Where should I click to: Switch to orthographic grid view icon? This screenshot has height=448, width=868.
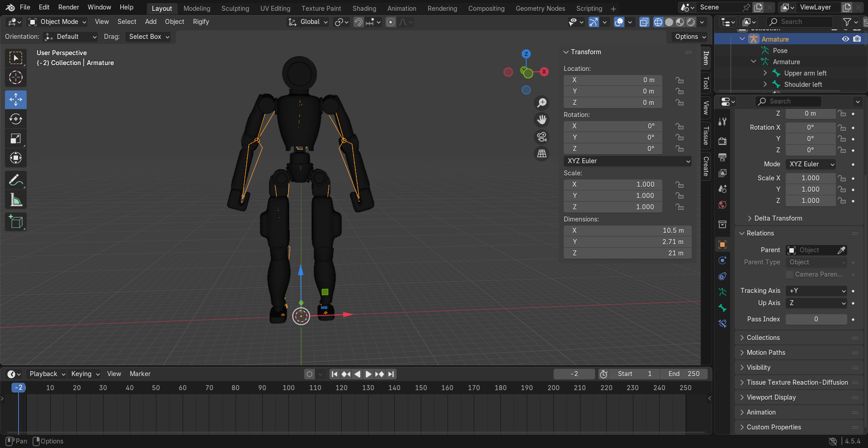pyautogui.click(x=542, y=154)
